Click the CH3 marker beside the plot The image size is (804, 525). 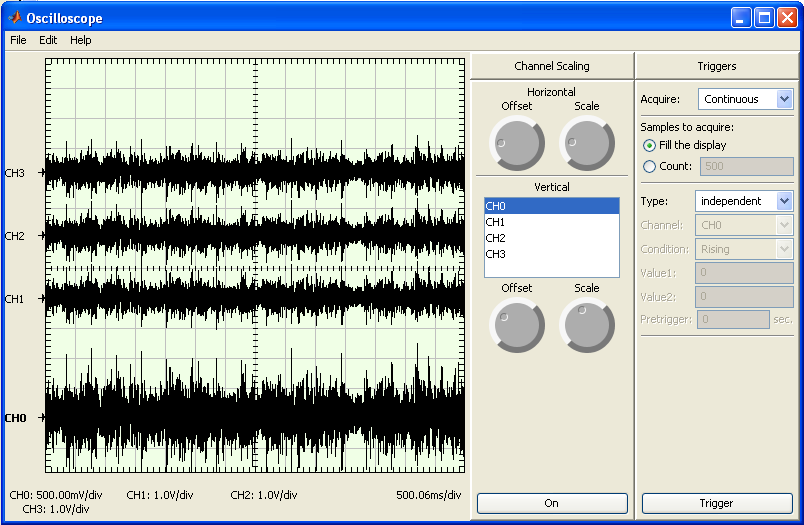15,173
